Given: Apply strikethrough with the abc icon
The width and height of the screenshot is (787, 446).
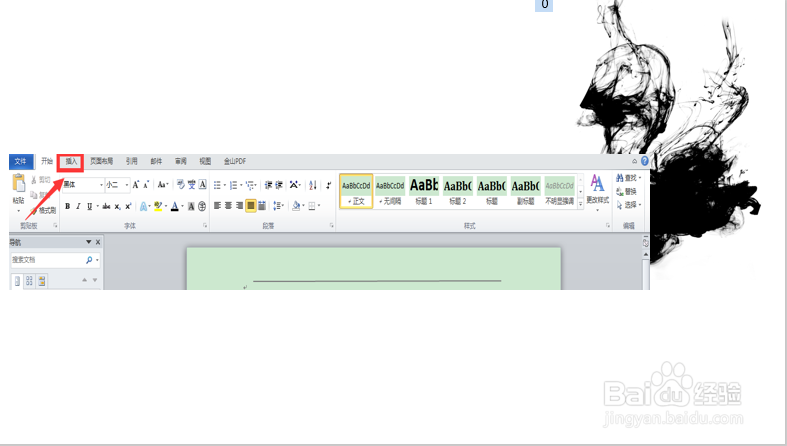Looking at the screenshot, I should coord(106,206).
